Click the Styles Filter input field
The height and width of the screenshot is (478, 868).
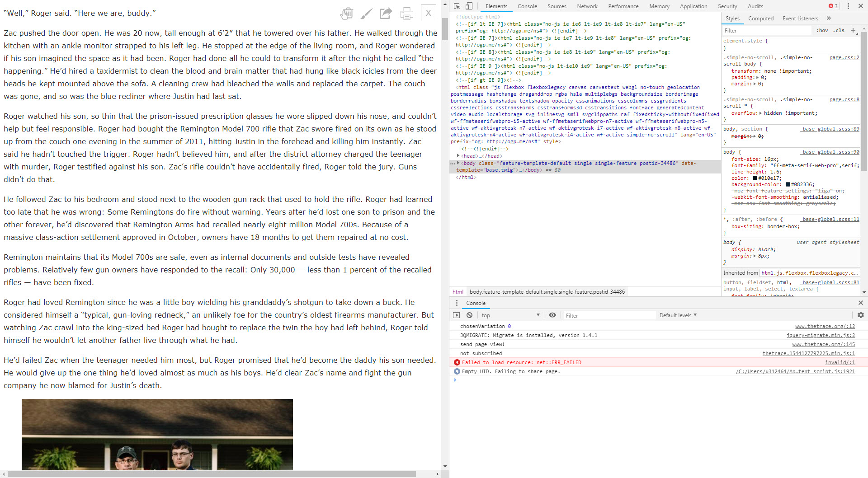pyautogui.click(x=767, y=31)
